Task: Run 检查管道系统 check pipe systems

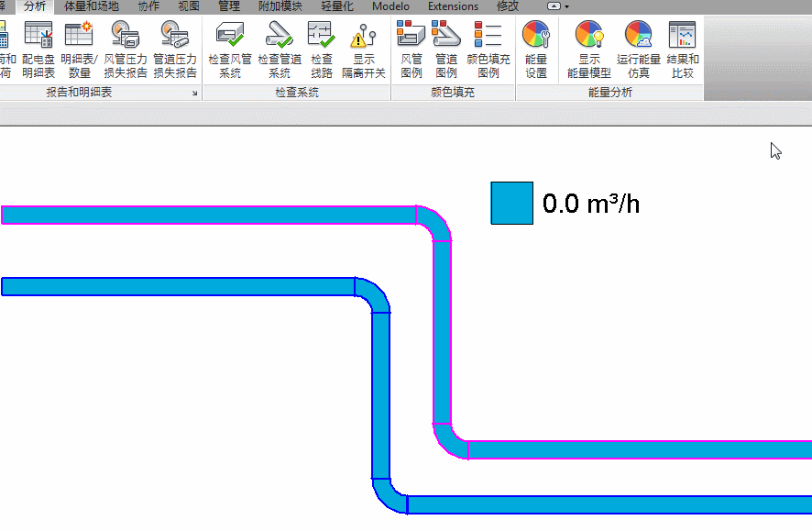Action: coord(280,50)
